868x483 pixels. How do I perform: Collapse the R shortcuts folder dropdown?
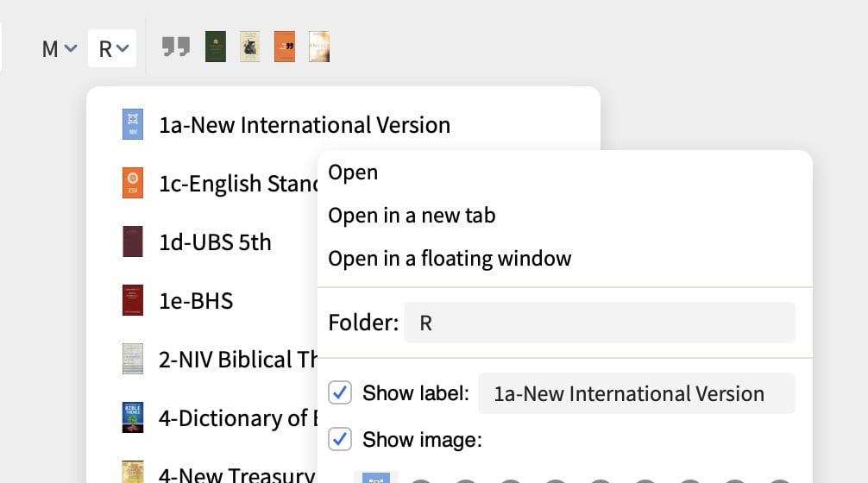[112, 48]
